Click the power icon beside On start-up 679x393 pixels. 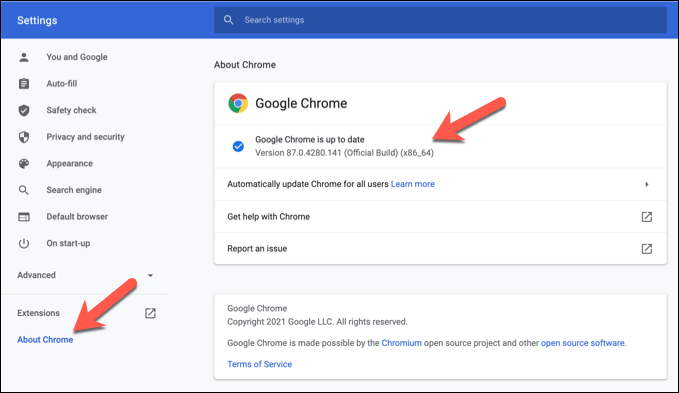[x=24, y=243]
